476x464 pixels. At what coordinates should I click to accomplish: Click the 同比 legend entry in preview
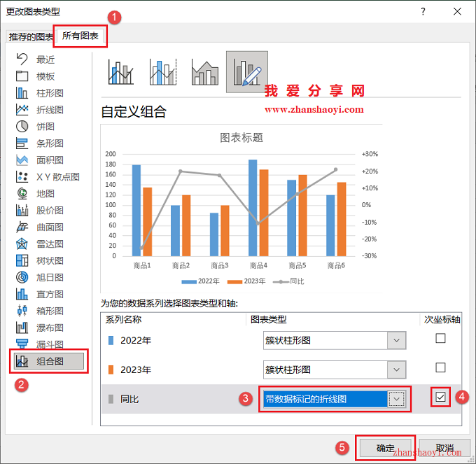[x=288, y=281]
